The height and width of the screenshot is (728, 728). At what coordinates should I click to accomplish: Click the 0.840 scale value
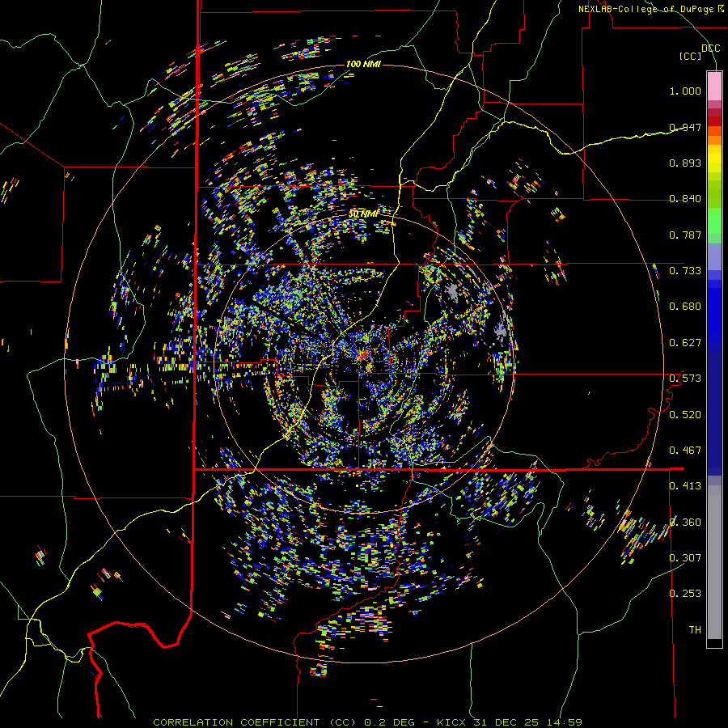click(x=685, y=199)
